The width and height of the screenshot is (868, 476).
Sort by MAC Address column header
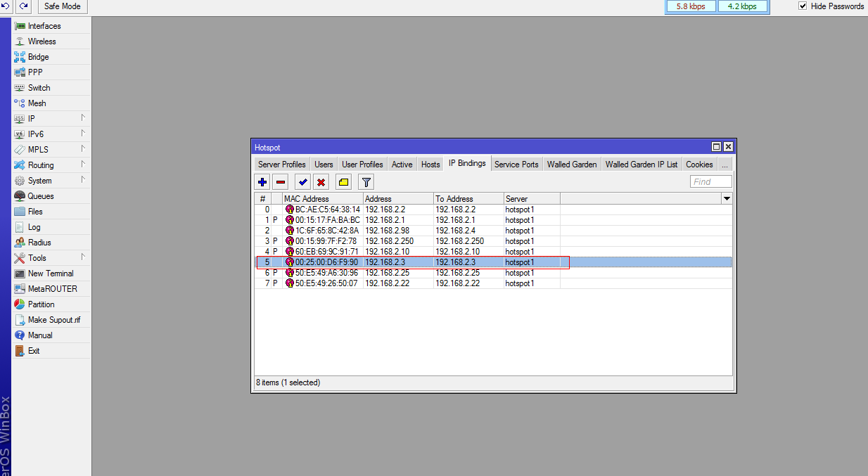(323, 199)
